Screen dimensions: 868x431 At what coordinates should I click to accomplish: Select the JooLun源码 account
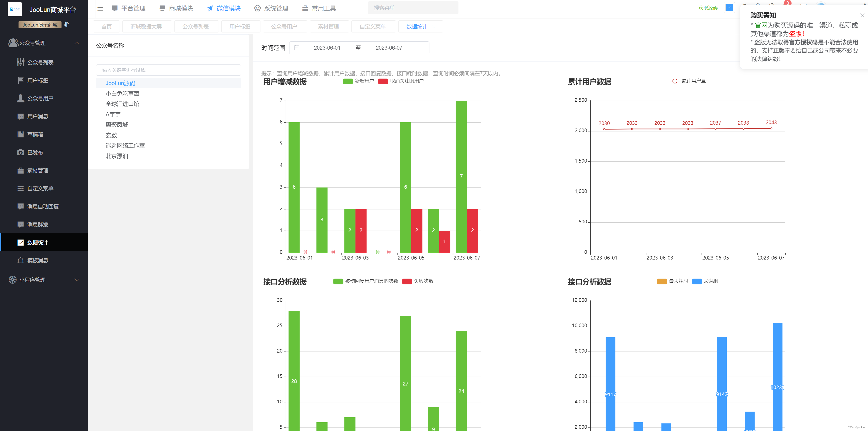pyautogui.click(x=169, y=83)
